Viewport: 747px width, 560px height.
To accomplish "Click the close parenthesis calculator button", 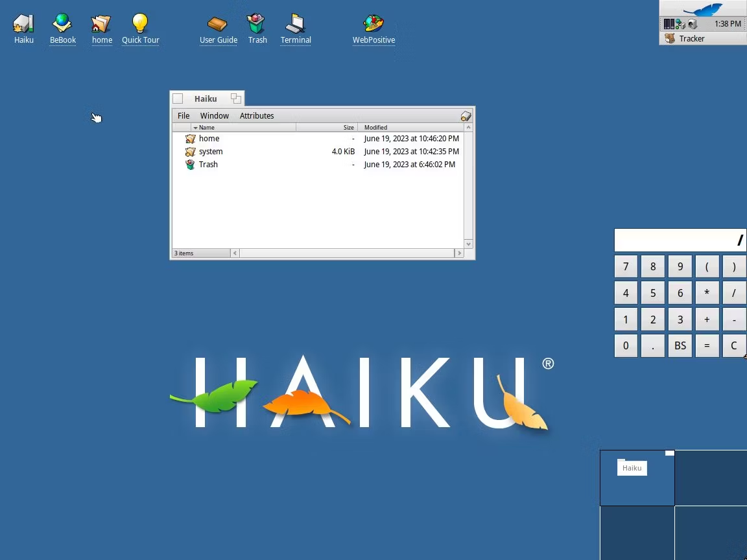I will coord(734,266).
